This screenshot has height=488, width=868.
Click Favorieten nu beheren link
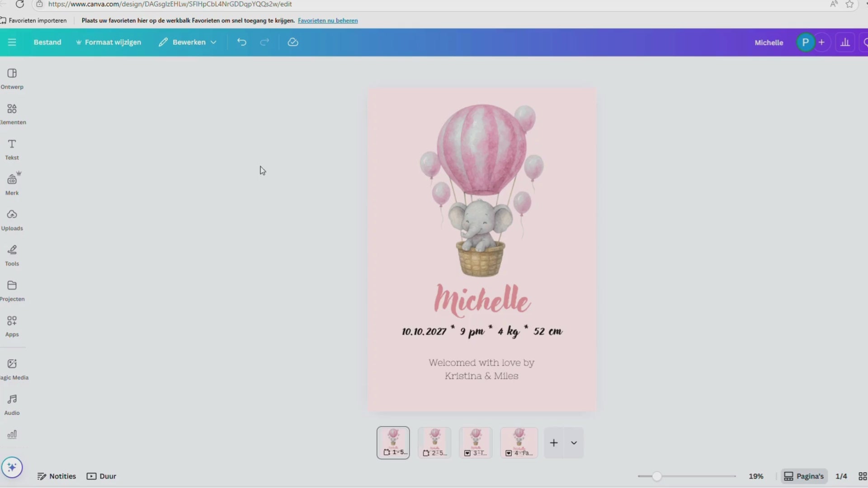pos(328,20)
